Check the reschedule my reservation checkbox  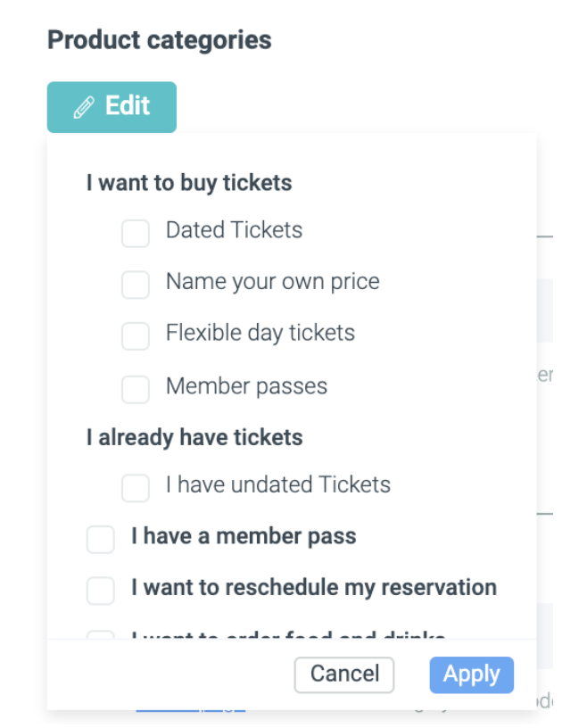[101, 591]
